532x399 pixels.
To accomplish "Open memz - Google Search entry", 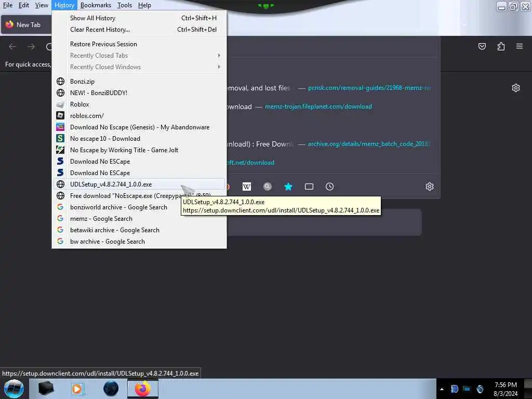I will 139,219.
